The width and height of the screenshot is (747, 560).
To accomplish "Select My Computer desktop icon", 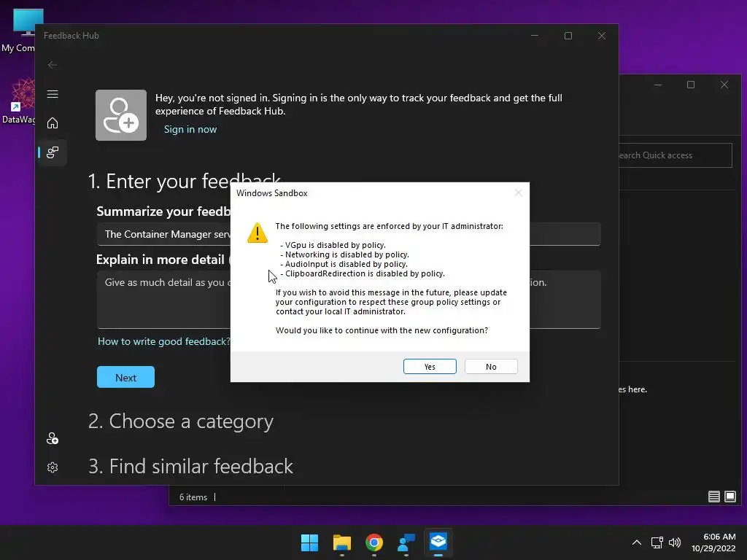I will click(19, 31).
